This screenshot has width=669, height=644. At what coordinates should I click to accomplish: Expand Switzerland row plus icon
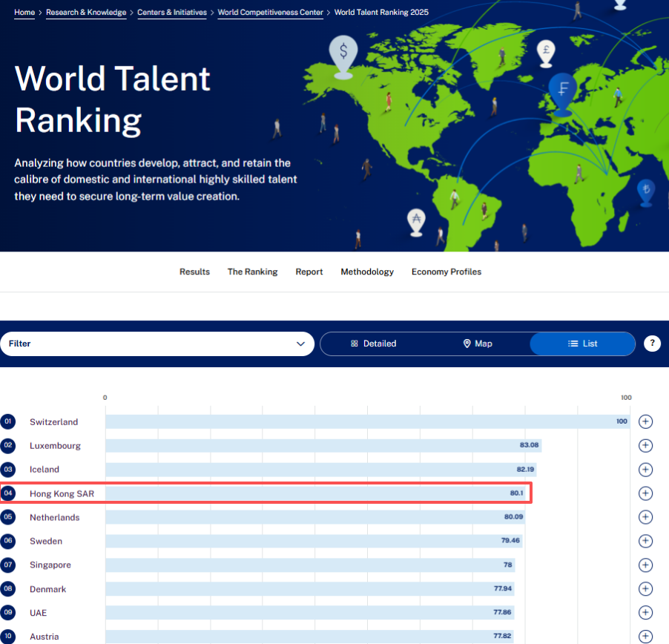coord(645,421)
